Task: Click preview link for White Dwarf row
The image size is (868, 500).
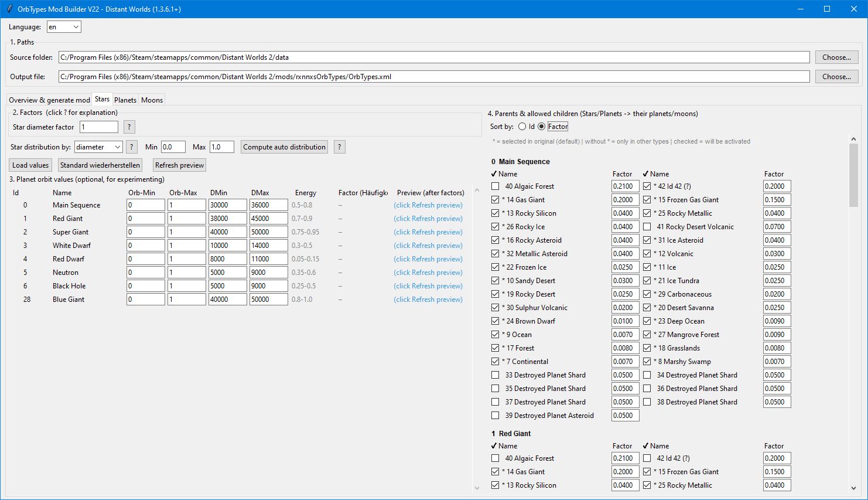Action: tap(428, 246)
